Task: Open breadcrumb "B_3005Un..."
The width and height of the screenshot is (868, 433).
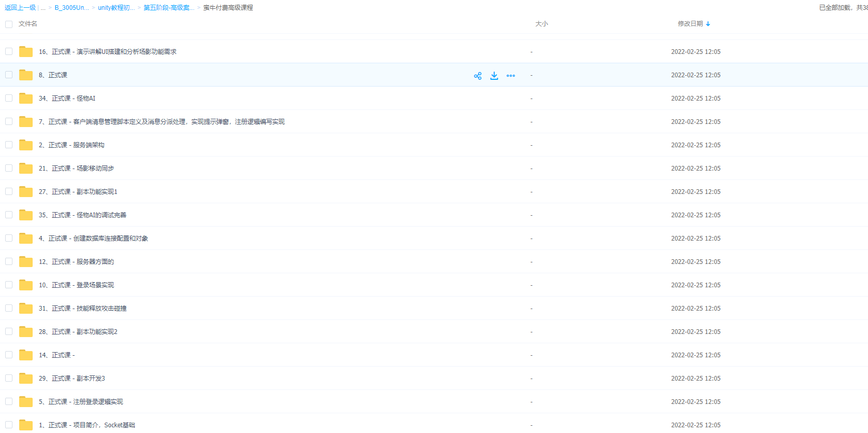Action: 72,8
